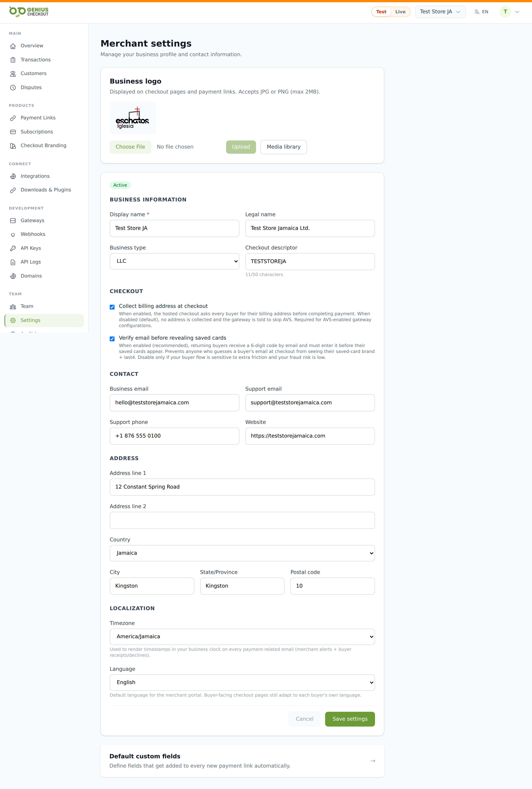This screenshot has width=532, height=789.
Task: Click the State/Province field
Action: 242,586
